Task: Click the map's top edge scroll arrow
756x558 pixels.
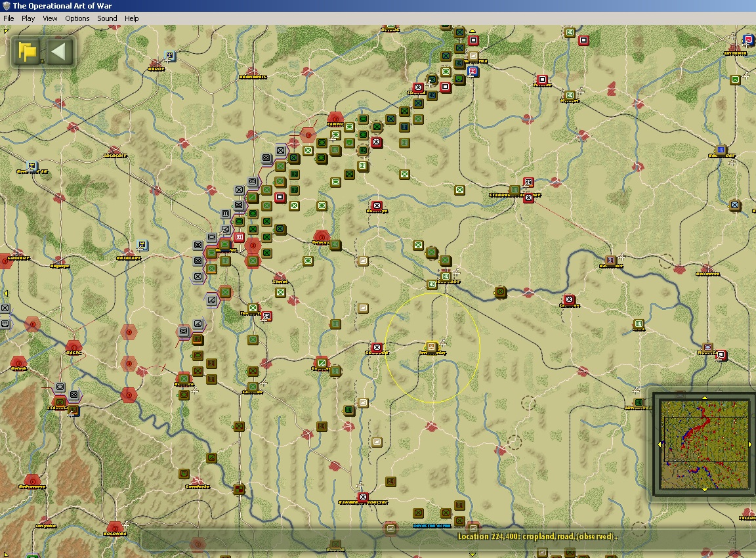Action: [x=472, y=31]
